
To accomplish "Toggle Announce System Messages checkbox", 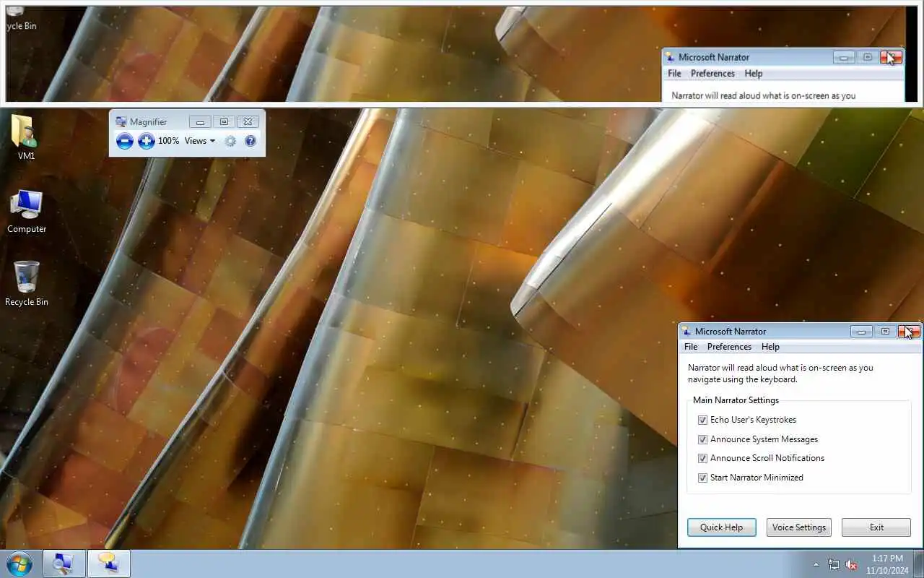I will (x=702, y=439).
